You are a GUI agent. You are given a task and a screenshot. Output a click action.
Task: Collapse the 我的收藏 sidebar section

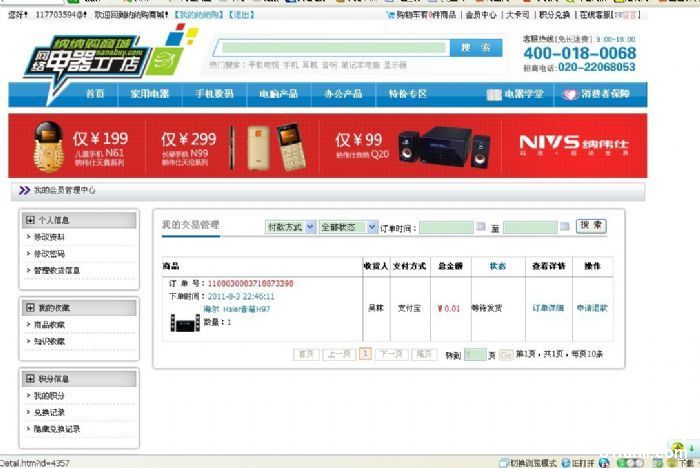(x=30, y=308)
